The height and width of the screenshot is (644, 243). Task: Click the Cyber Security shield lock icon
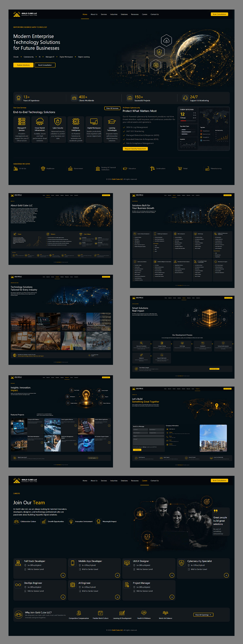58,121
